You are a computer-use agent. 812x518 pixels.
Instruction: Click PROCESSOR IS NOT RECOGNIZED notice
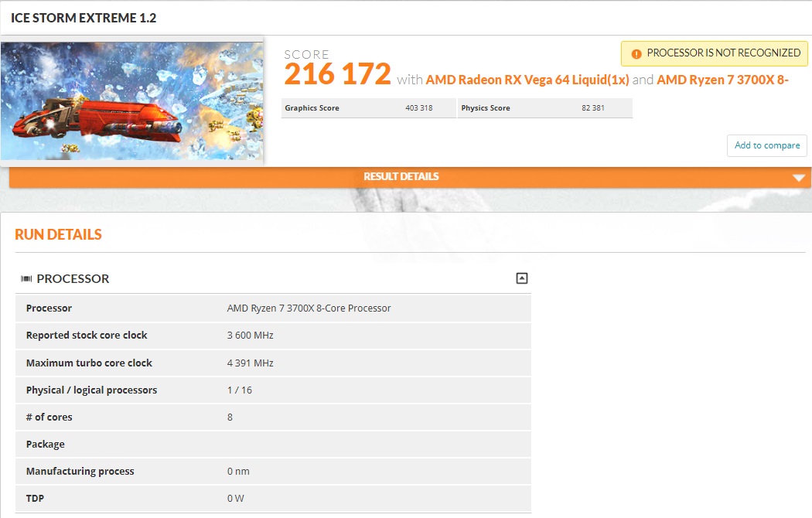click(x=715, y=53)
